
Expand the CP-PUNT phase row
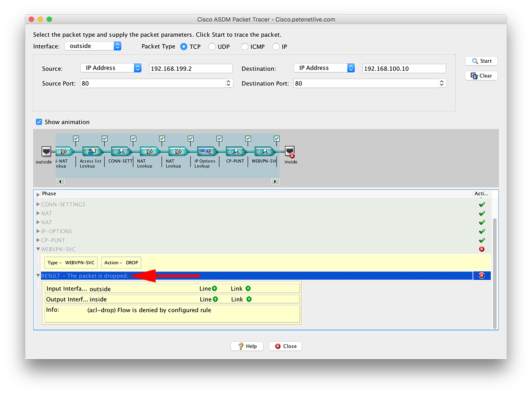(x=38, y=240)
